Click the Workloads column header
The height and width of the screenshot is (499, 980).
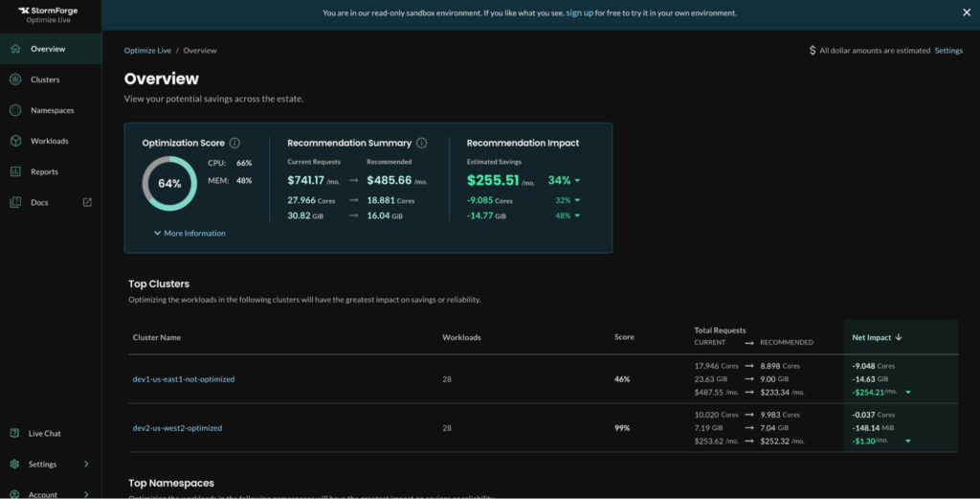pyautogui.click(x=461, y=337)
